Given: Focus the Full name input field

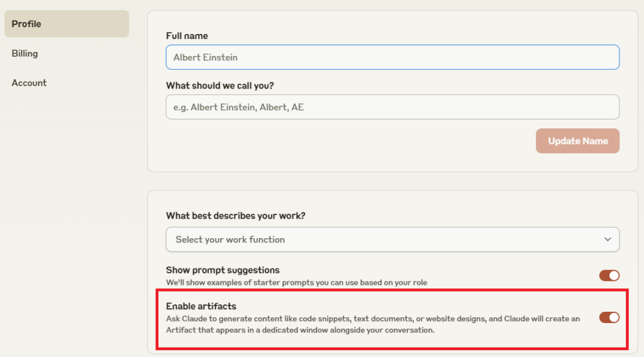Looking at the screenshot, I should pos(392,57).
